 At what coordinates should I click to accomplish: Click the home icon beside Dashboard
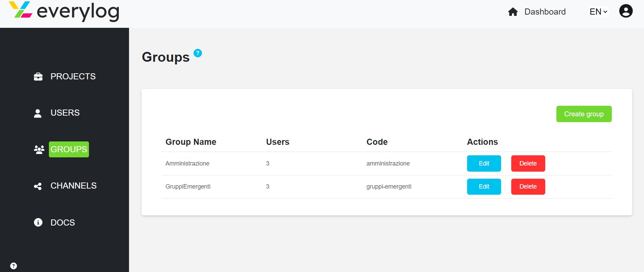pyautogui.click(x=513, y=12)
